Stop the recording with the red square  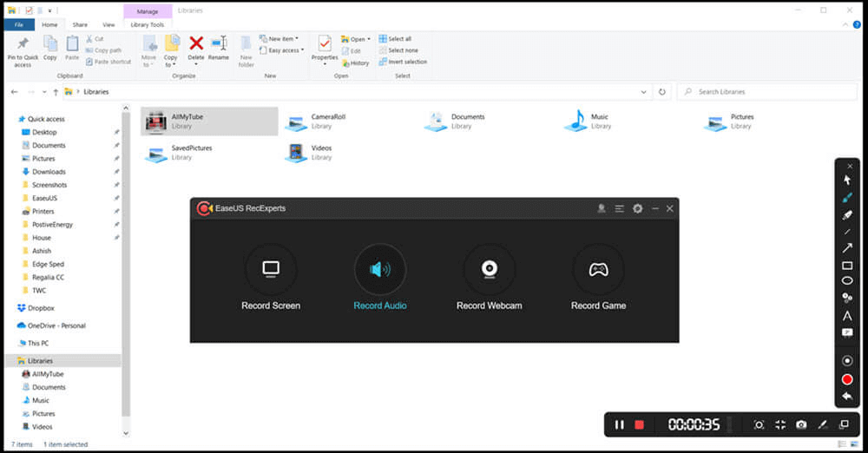(x=640, y=424)
